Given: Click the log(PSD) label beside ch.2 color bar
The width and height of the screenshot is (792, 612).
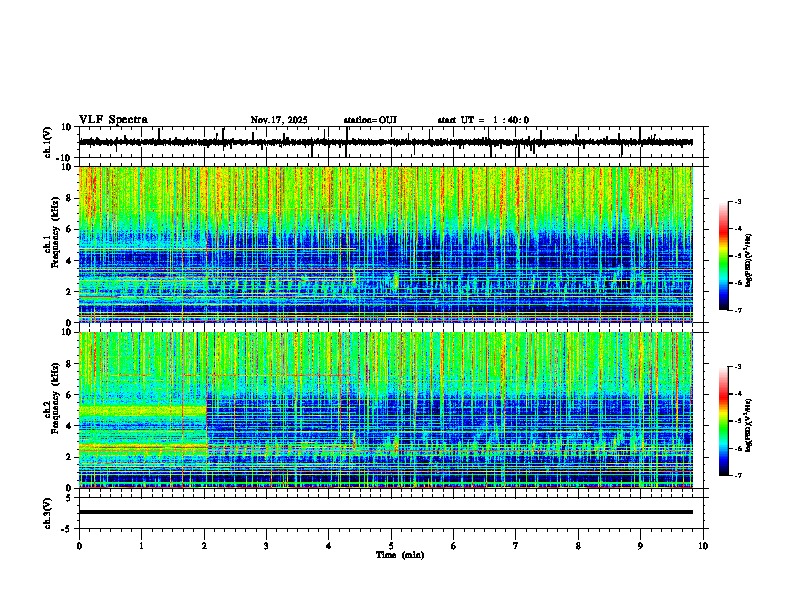Looking at the screenshot, I should click(748, 426).
